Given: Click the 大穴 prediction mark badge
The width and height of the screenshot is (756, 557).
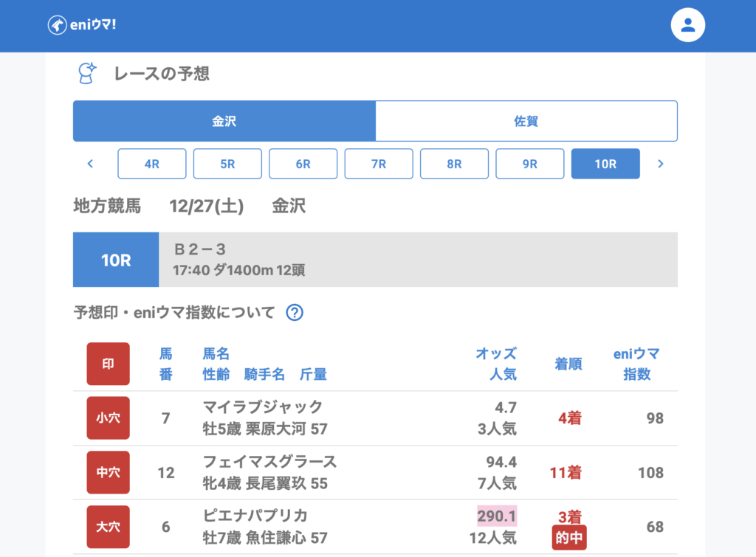Looking at the screenshot, I should 108,527.
